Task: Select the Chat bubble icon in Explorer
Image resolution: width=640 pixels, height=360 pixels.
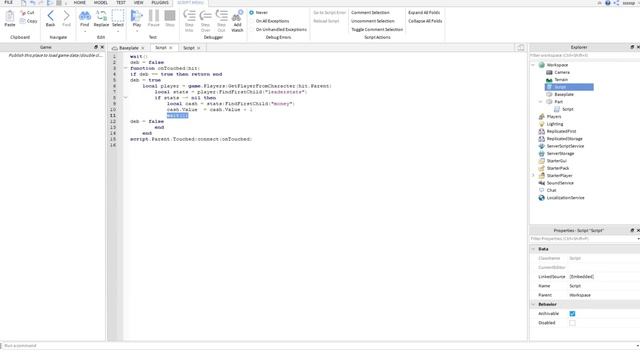Action: click(x=542, y=190)
